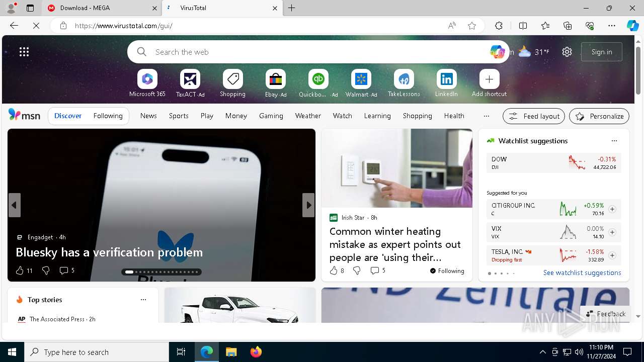Open the DOW index row
This screenshot has height=362, width=644.
pos(554,163)
